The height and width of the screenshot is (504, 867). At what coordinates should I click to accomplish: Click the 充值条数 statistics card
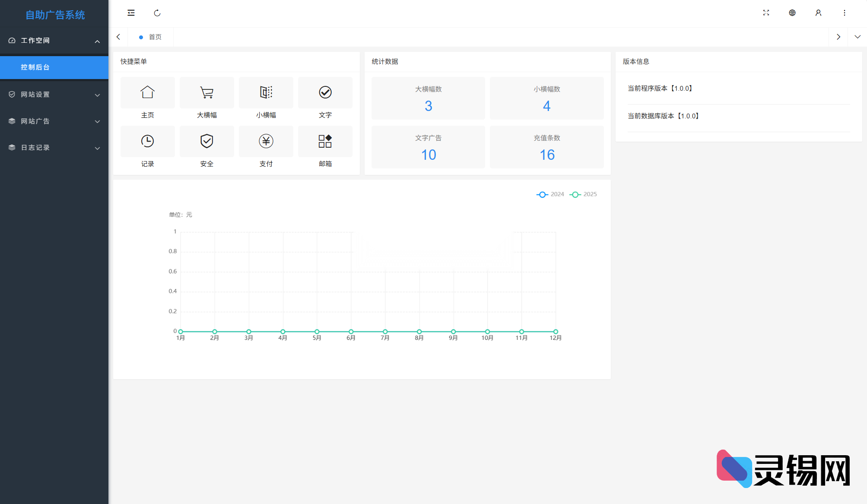click(x=546, y=147)
